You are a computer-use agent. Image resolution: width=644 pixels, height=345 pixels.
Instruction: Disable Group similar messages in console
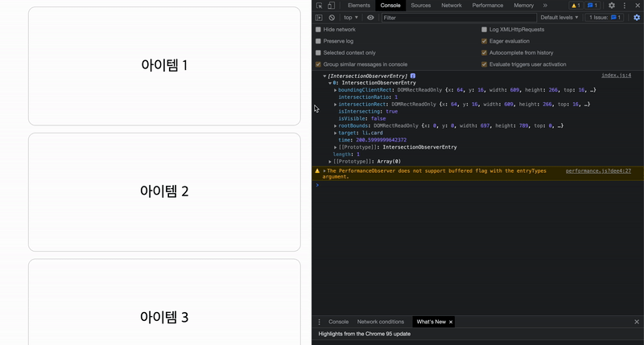point(318,64)
